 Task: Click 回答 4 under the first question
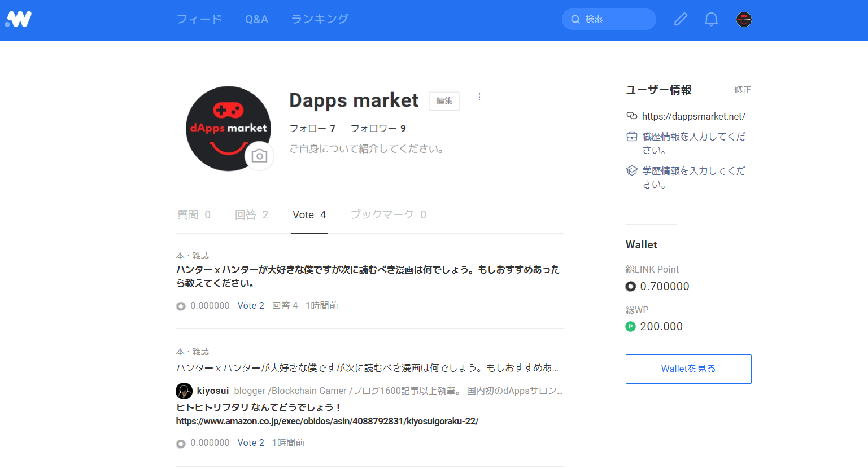(x=285, y=305)
